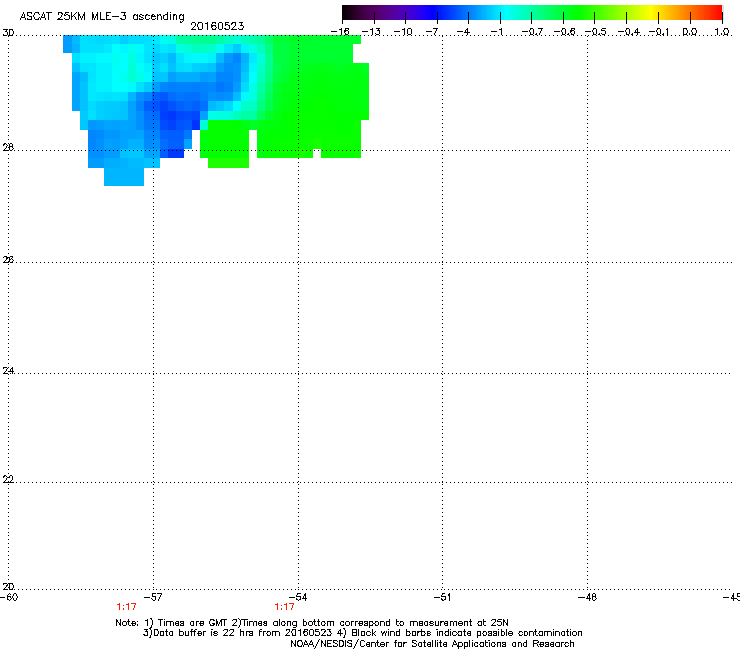
Task: Click the 1.0 color scale label
Action: 722,32
